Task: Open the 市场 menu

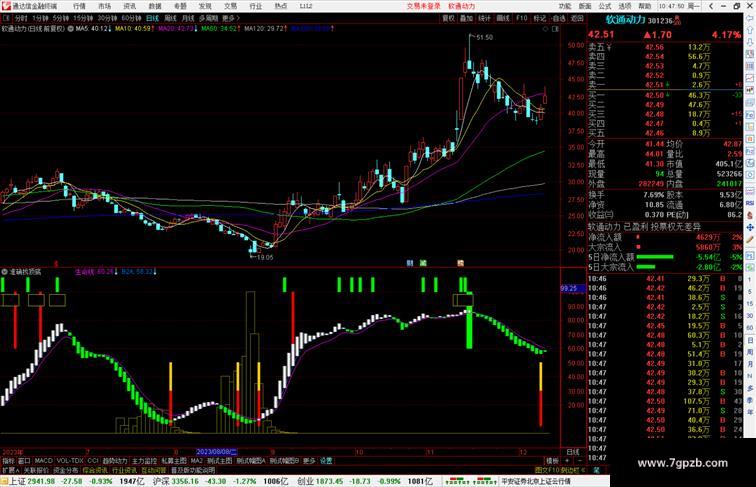Action: (104, 6)
